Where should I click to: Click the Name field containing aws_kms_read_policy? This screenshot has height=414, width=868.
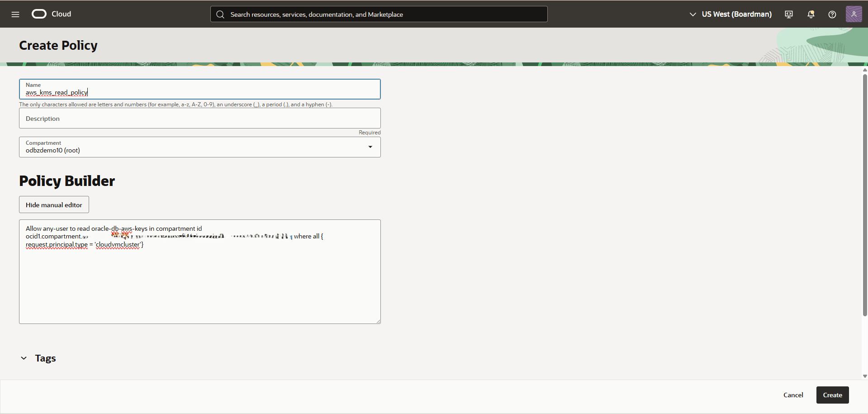pos(199,92)
